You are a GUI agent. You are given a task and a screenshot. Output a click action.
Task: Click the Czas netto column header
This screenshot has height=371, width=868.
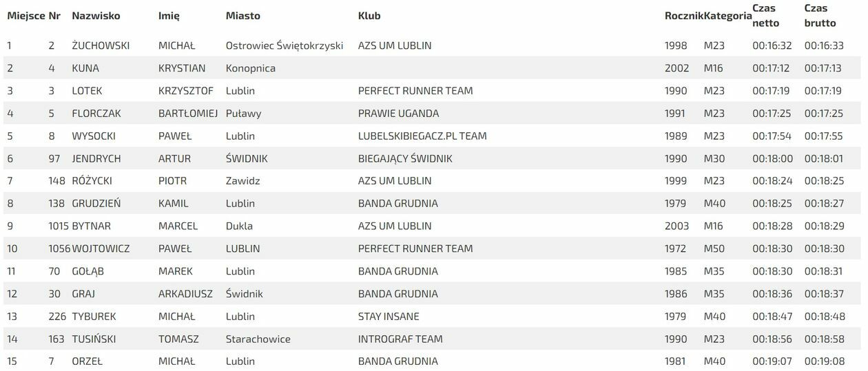[x=765, y=15]
